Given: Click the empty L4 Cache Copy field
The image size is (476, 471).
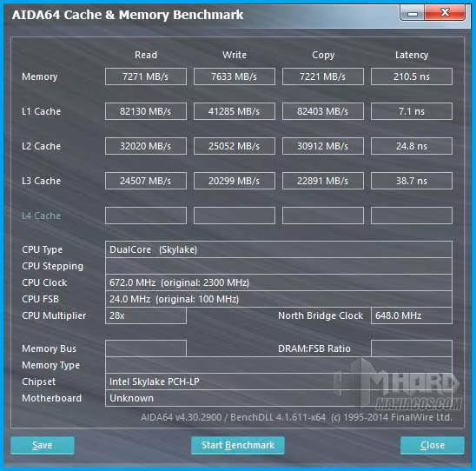Looking at the screenshot, I should tap(323, 216).
